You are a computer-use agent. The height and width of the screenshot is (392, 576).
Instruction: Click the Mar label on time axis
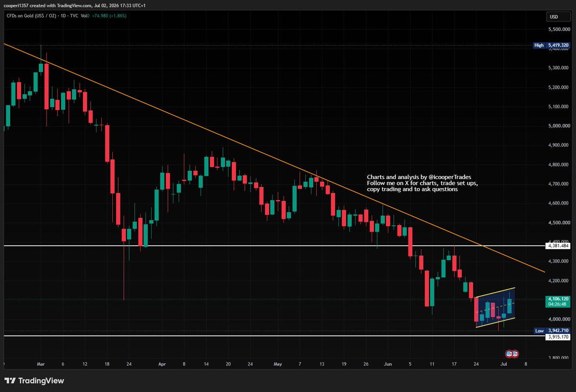(x=40, y=364)
